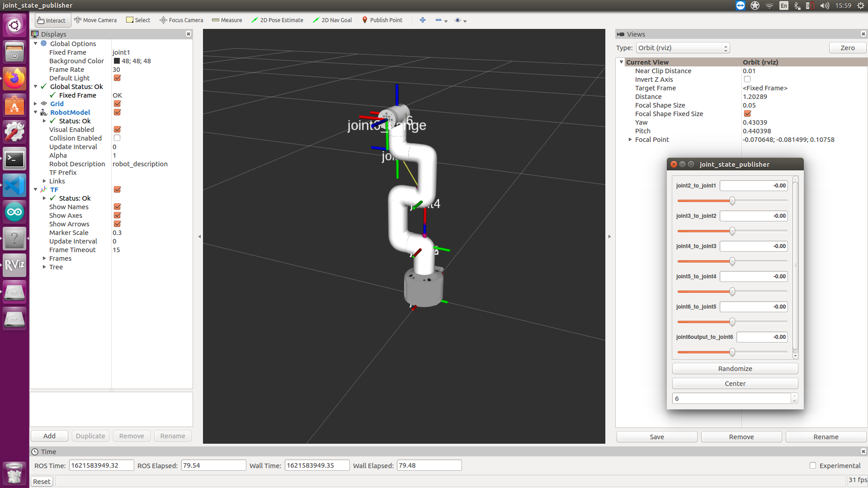Viewport: 868px width, 488px height.
Task: Toggle Collision Enabled checkbox
Action: 117,138
